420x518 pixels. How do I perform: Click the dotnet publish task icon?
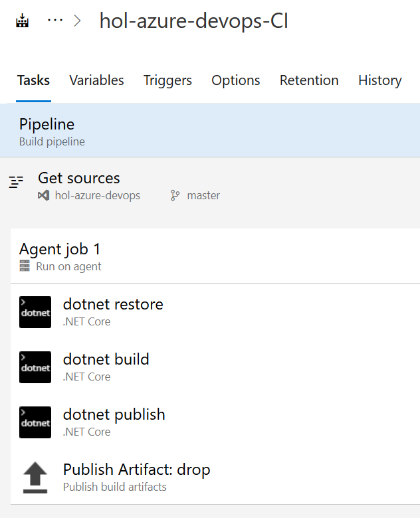(x=35, y=422)
